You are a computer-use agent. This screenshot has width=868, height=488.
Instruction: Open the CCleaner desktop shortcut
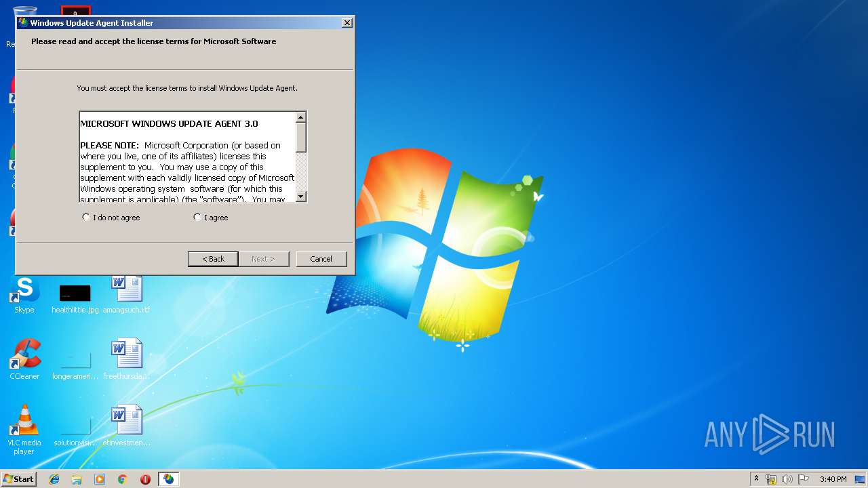point(24,360)
